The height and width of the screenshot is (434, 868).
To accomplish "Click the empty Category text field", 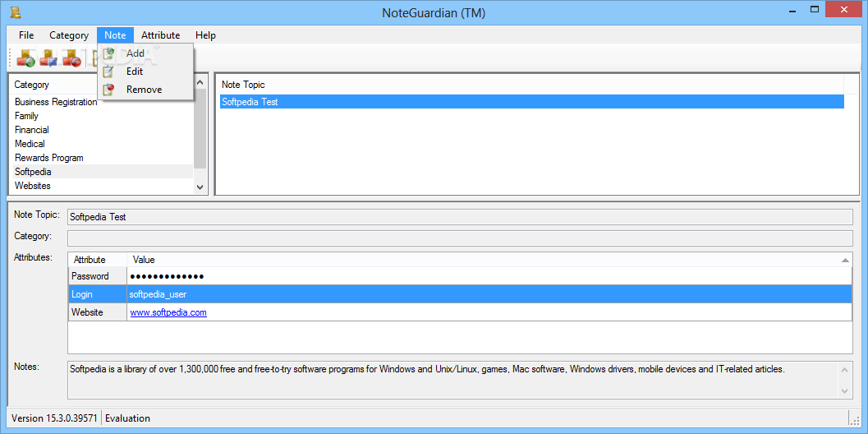I will (460, 238).
